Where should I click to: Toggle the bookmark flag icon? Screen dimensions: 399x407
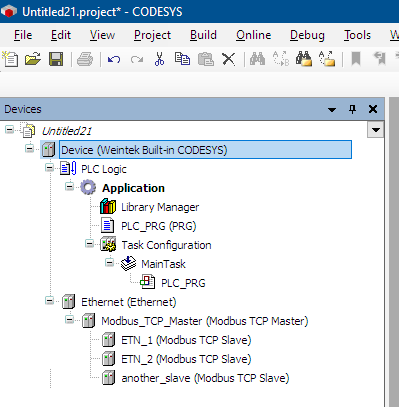pyautogui.click(x=356, y=59)
